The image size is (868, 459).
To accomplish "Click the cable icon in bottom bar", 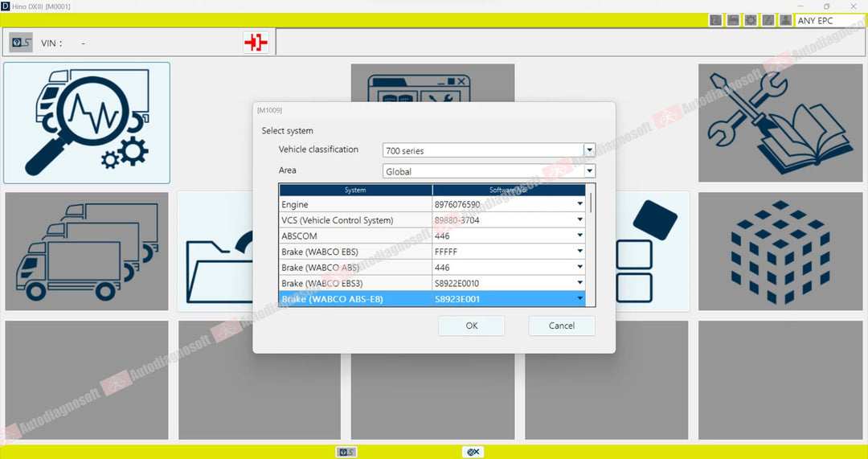I will coord(473,452).
